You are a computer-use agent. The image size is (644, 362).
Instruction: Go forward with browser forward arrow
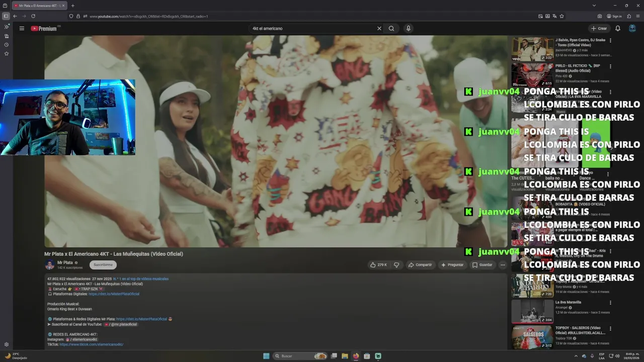[24, 16]
